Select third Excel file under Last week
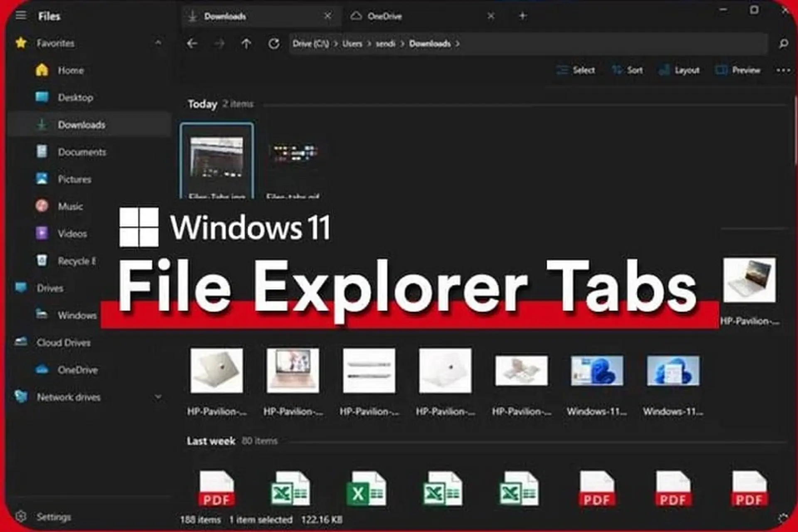798x532 pixels. click(x=443, y=488)
